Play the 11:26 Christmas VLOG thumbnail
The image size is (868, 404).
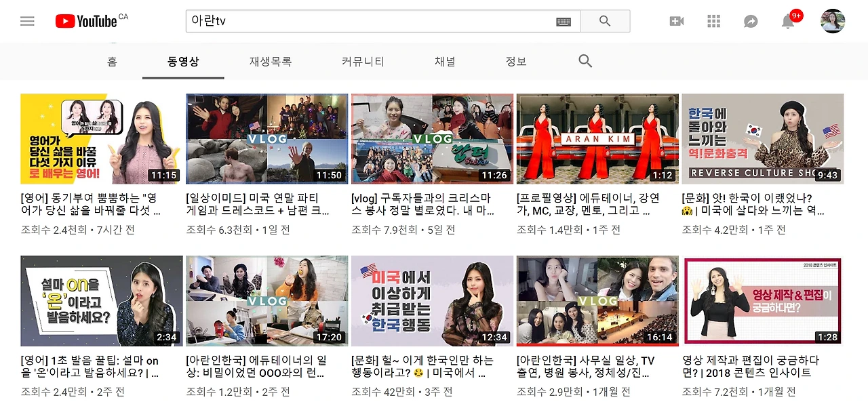click(x=432, y=139)
